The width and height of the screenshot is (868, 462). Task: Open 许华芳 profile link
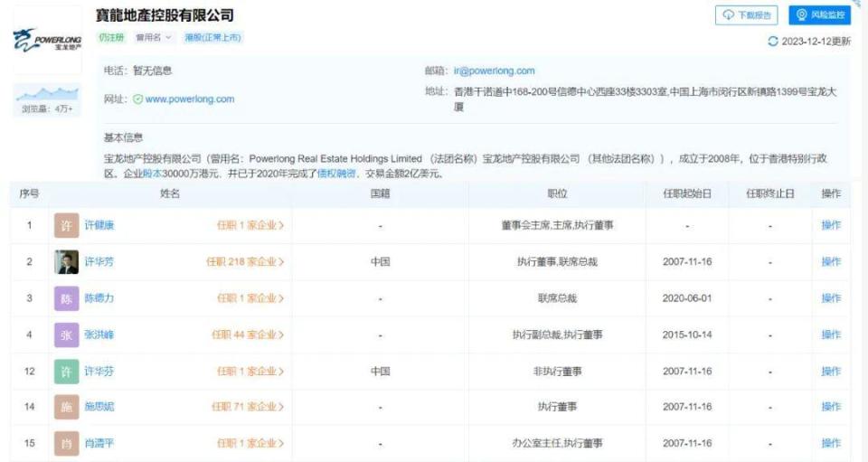[x=99, y=261]
